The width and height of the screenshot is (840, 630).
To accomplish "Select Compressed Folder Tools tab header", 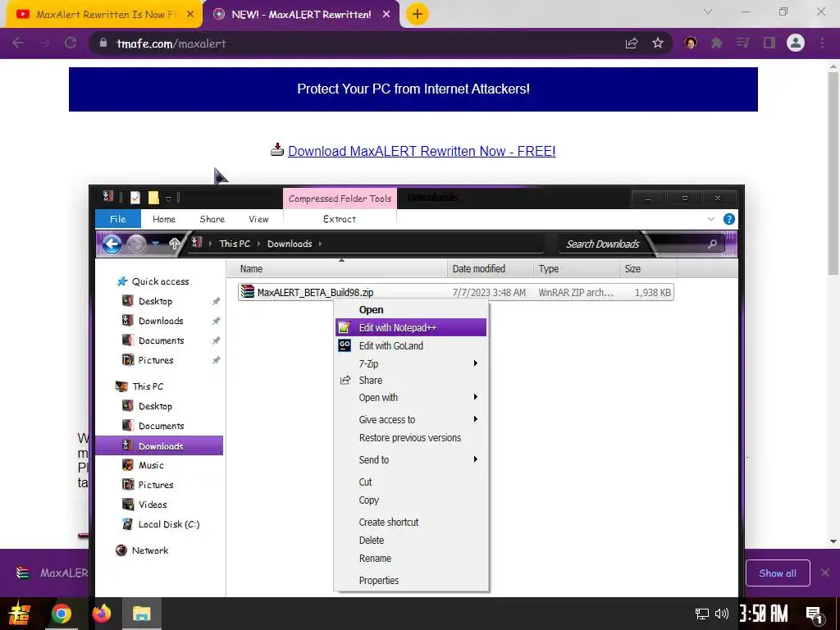I will (x=340, y=199).
